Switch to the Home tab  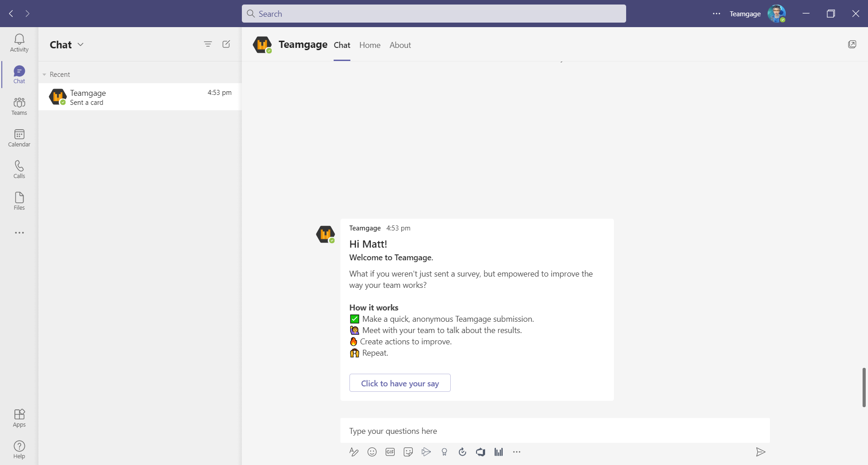pyautogui.click(x=370, y=45)
